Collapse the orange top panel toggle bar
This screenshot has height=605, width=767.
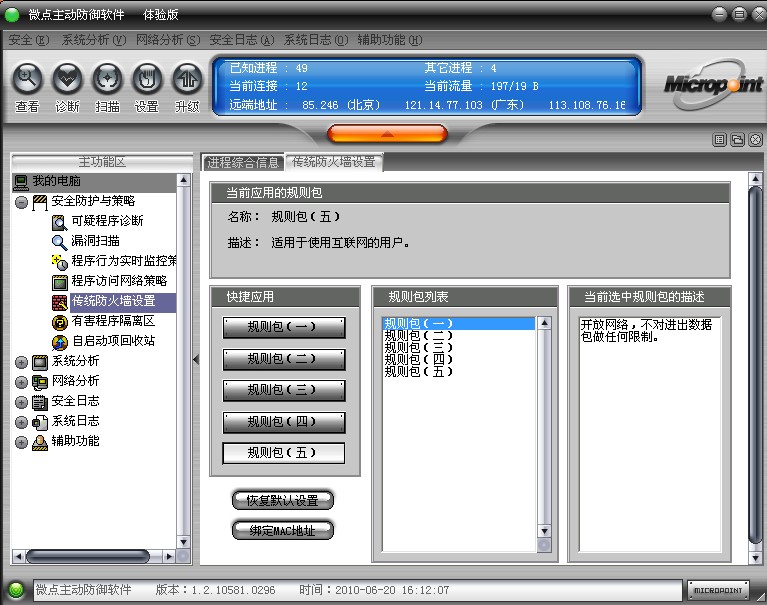(x=386, y=133)
